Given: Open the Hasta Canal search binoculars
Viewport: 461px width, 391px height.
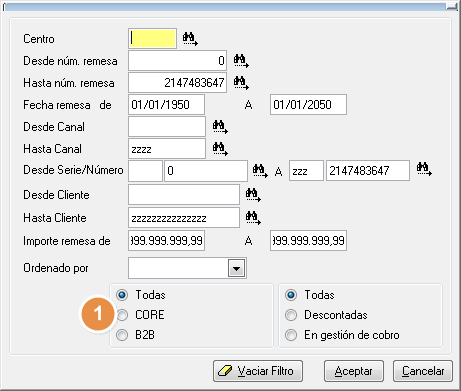Looking at the screenshot, I should (220, 149).
